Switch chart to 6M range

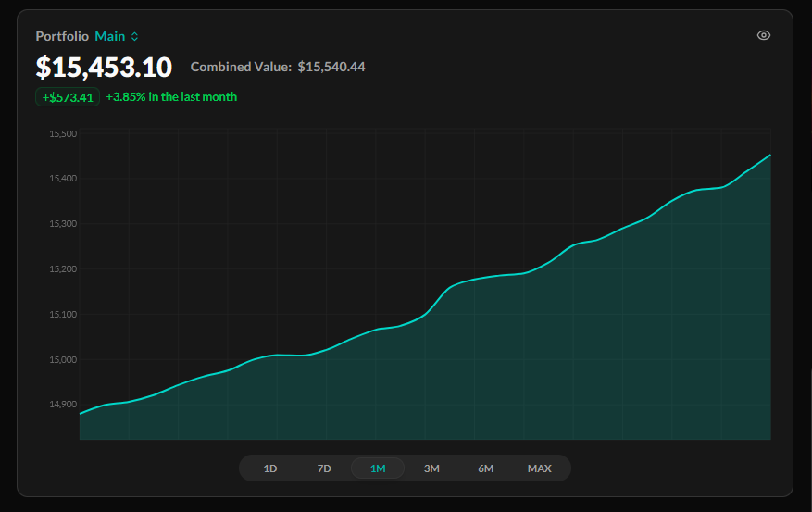click(x=486, y=468)
